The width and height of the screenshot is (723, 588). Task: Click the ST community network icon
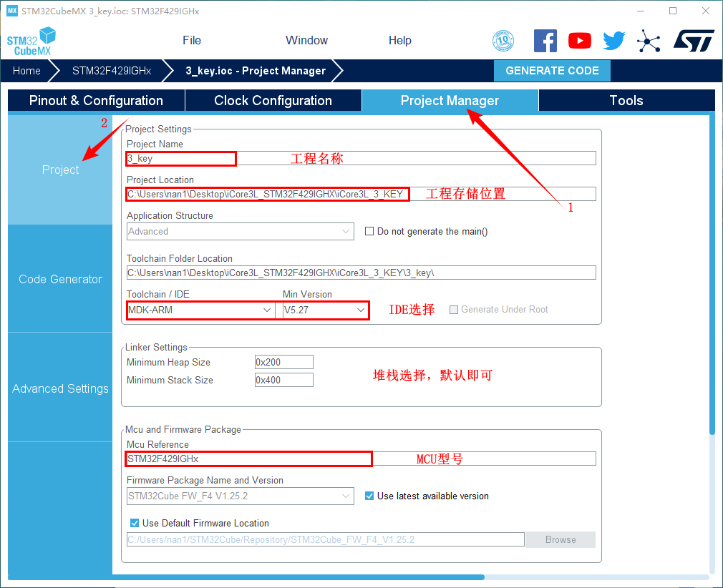tap(649, 41)
